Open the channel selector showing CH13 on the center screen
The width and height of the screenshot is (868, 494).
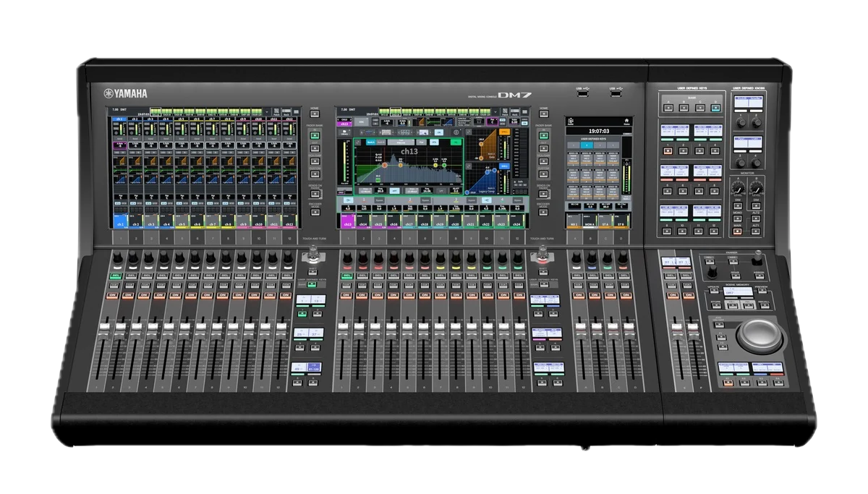click(344, 120)
